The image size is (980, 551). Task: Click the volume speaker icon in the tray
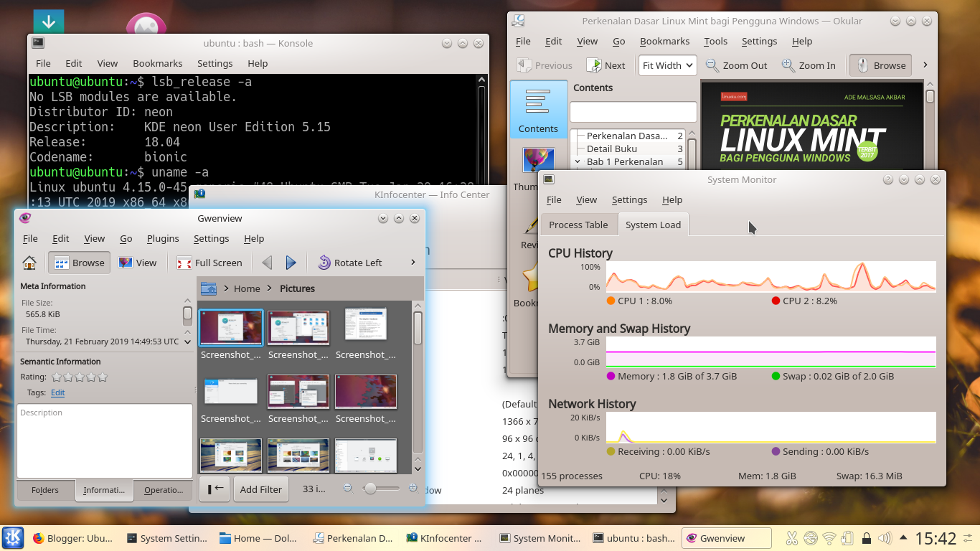(885, 537)
